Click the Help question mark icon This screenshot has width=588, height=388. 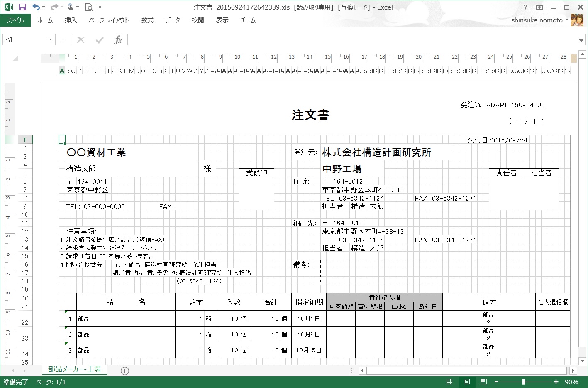pos(526,7)
